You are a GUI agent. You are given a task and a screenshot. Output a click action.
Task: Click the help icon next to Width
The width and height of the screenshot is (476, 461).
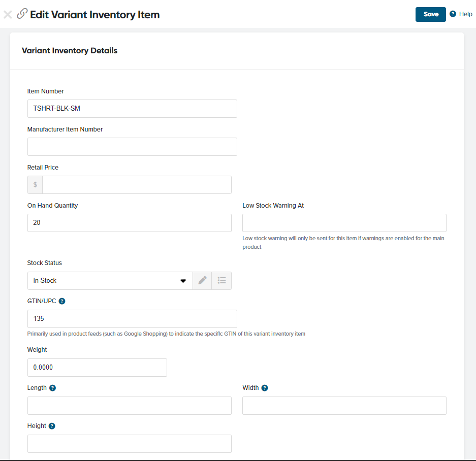[265, 387]
